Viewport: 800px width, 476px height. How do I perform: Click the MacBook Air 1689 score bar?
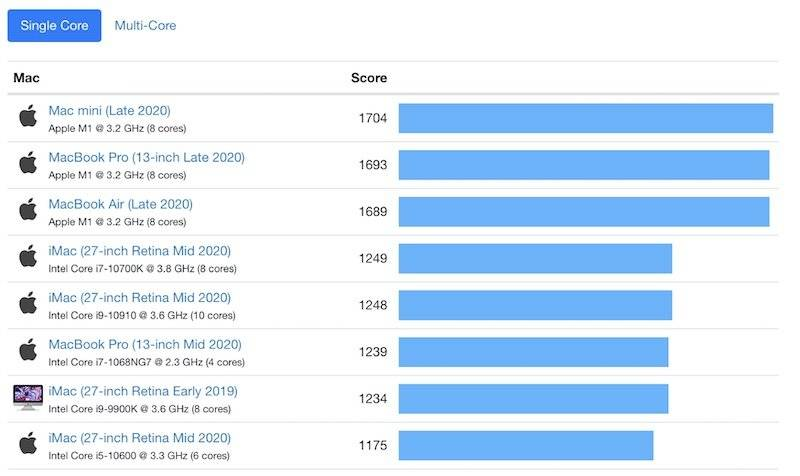[x=583, y=211]
